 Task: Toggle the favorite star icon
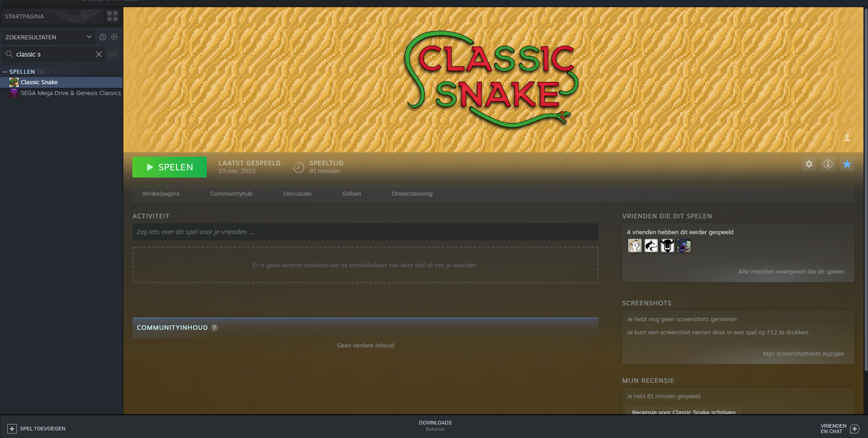tap(847, 164)
